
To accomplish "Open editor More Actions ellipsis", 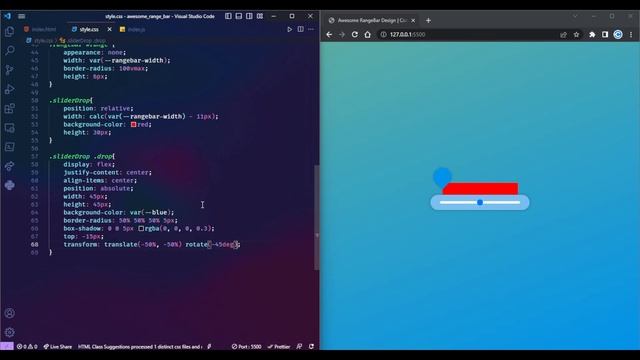I will pos(311,29).
